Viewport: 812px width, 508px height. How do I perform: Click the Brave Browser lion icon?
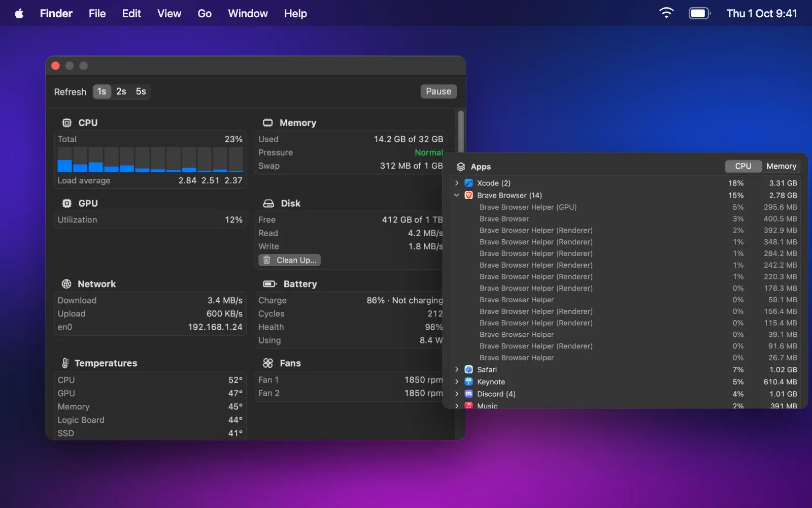click(469, 195)
